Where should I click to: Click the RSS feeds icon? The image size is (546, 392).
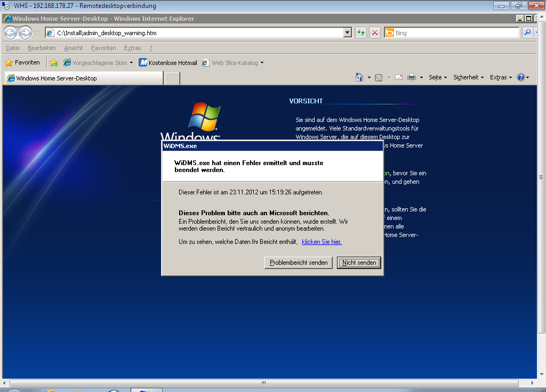click(379, 78)
